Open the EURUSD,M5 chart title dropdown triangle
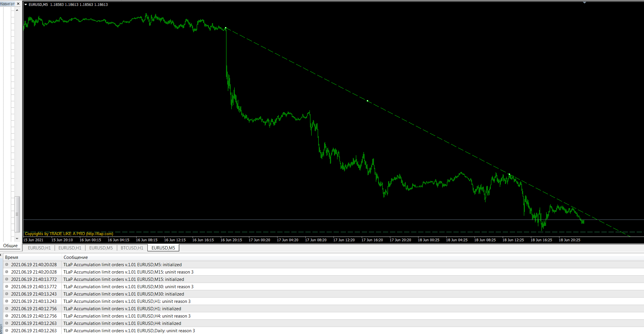Image resolution: width=644 pixels, height=334 pixels. [x=26, y=5]
